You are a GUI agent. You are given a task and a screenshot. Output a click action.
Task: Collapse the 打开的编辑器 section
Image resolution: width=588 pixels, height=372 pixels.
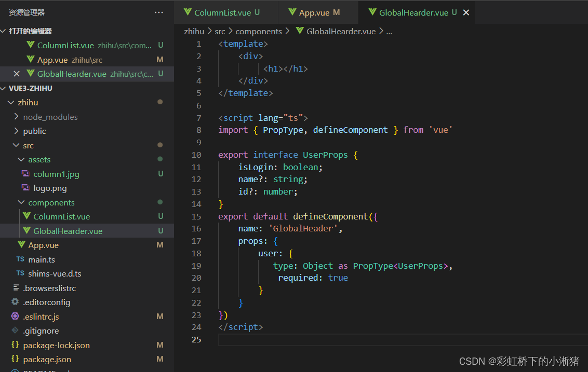[x=3, y=31]
